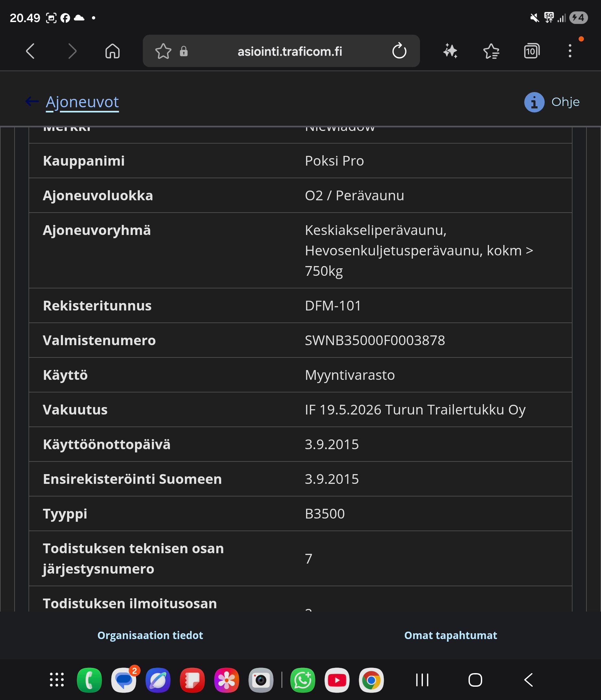The height and width of the screenshot is (700, 601).
Task: Tap the browser forward arrow
Action: point(72,51)
